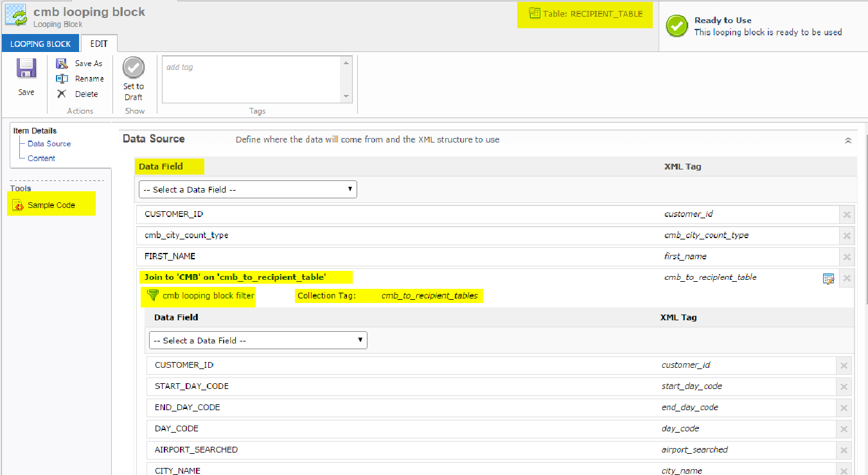Remove the cmb_city_count_type field row
The width and height of the screenshot is (868, 475).
tap(847, 236)
